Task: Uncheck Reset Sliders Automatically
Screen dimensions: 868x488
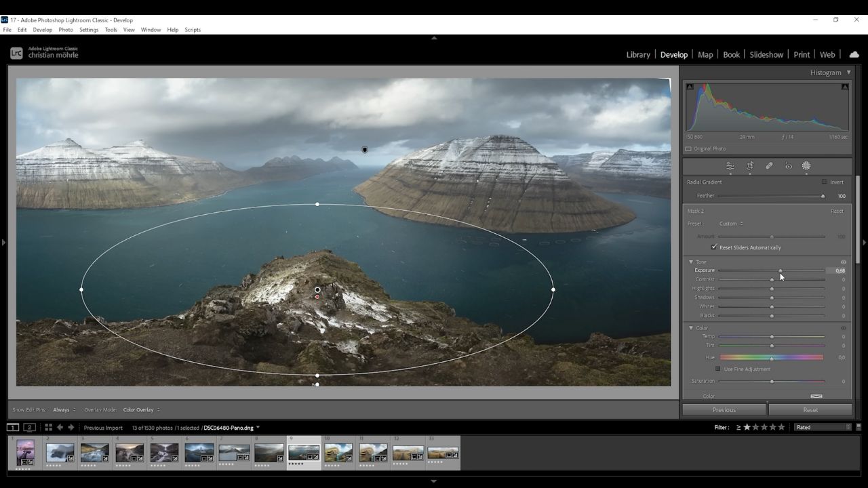Action: click(x=713, y=247)
